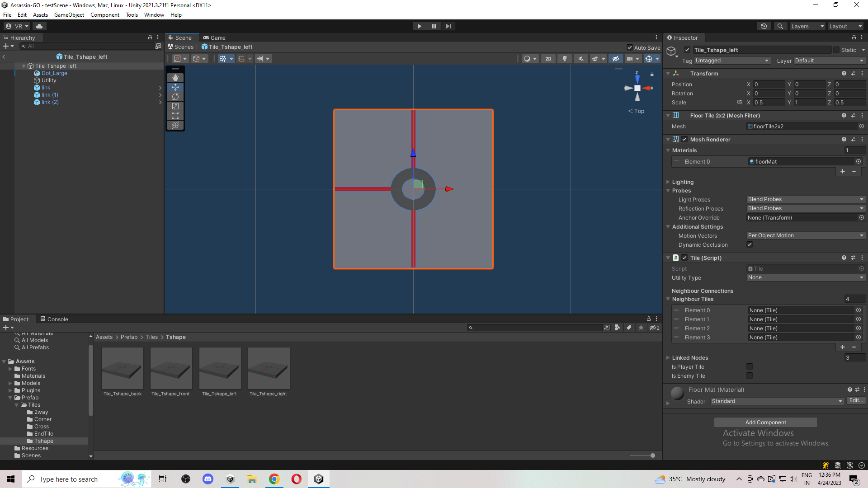Screen dimensions: 868x488
Task: Open the GameObject menu
Action: click(x=69, y=15)
